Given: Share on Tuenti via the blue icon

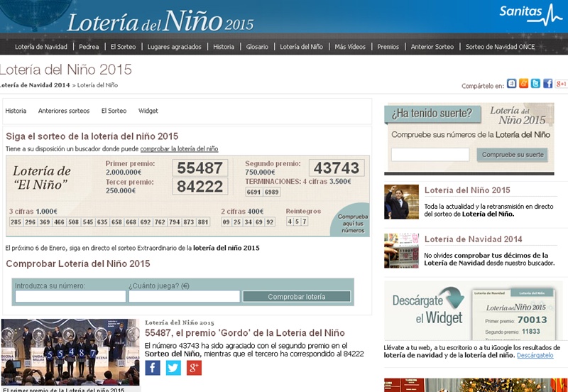Looking at the screenshot, I should click(x=512, y=84).
